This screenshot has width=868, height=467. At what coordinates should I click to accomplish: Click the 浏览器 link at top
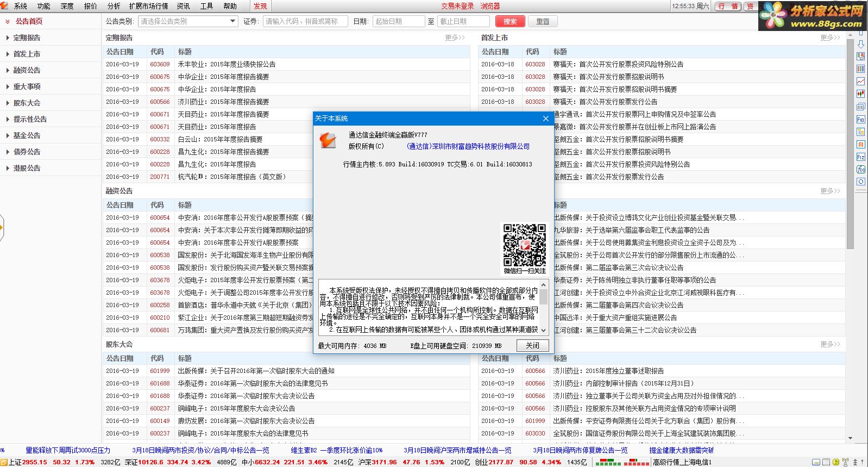point(490,6)
